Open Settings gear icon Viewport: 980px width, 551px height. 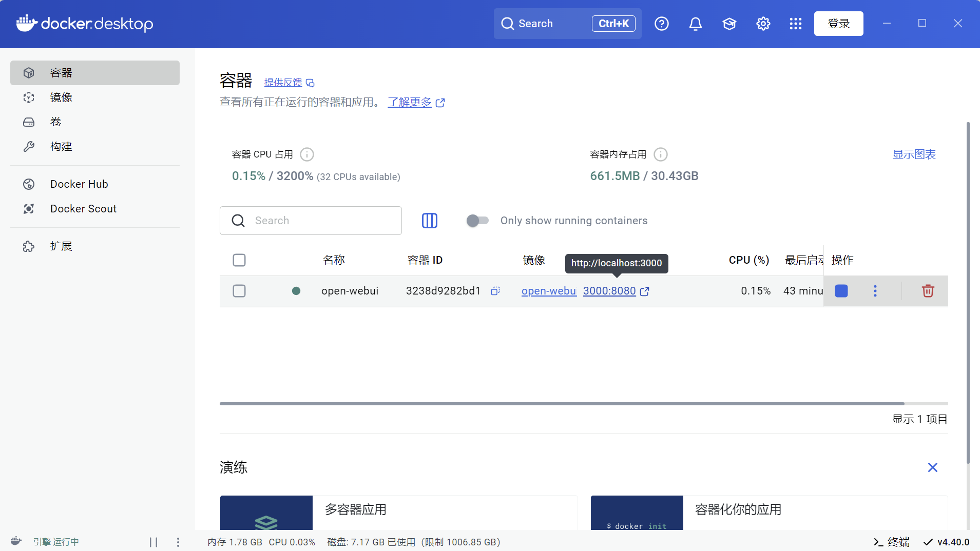763,24
